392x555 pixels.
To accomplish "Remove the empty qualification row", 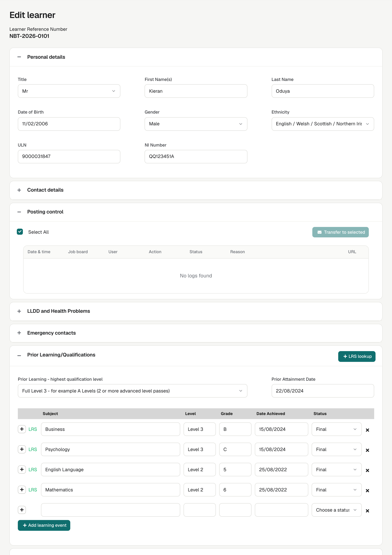I will click(x=367, y=511).
